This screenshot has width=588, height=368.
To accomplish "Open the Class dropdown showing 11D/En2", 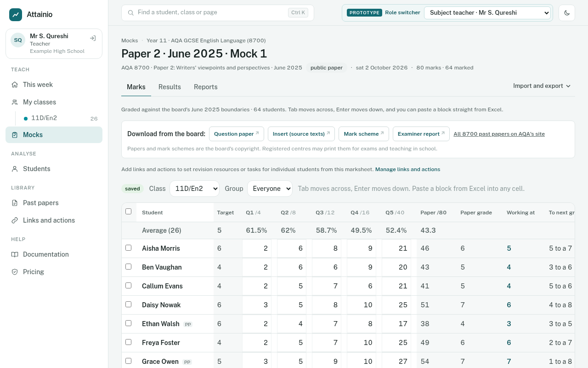I will [194, 189].
